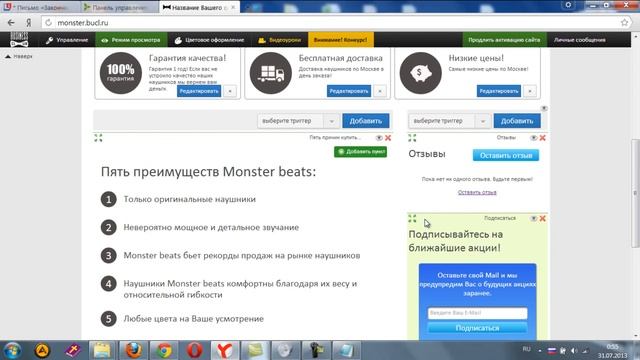Click the RU language indicator
The width and height of the screenshot is (640, 360).
(x=527, y=349)
